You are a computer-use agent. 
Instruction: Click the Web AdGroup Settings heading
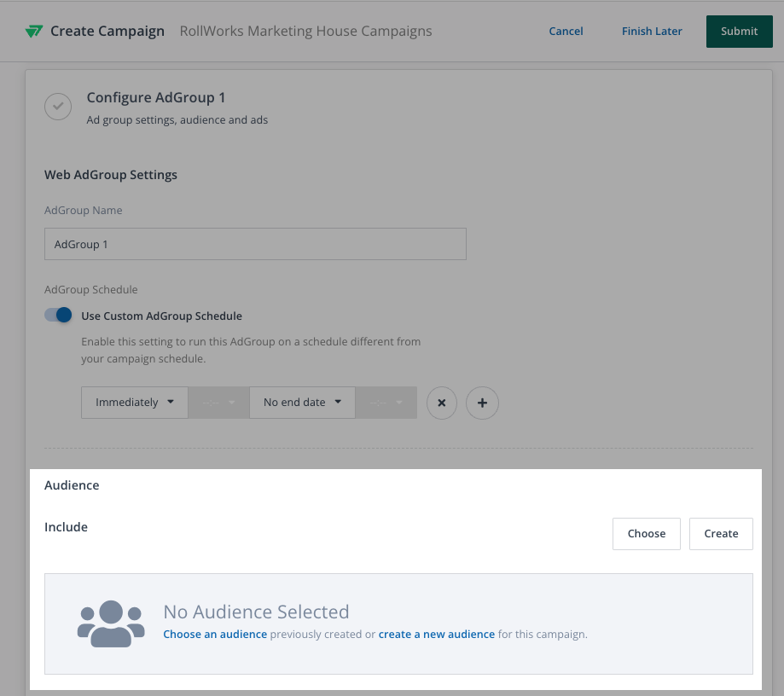(x=111, y=175)
